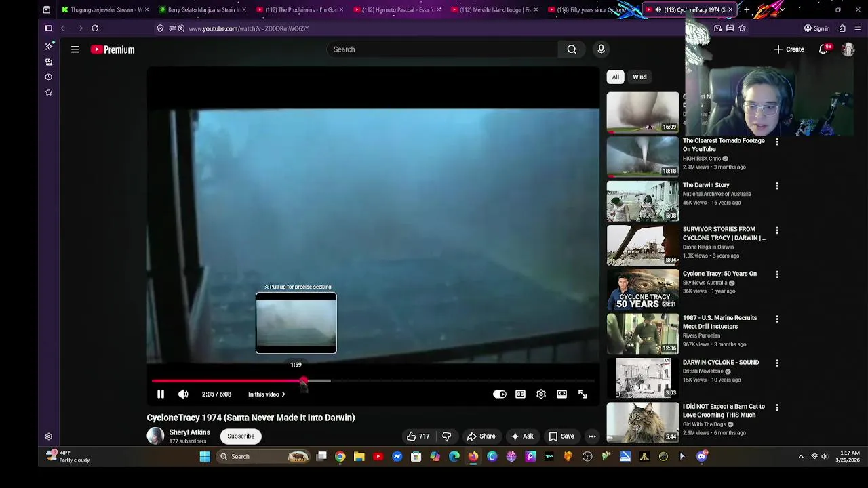Click the search magnifier button
The width and height of the screenshot is (868, 488).
[572, 49]
